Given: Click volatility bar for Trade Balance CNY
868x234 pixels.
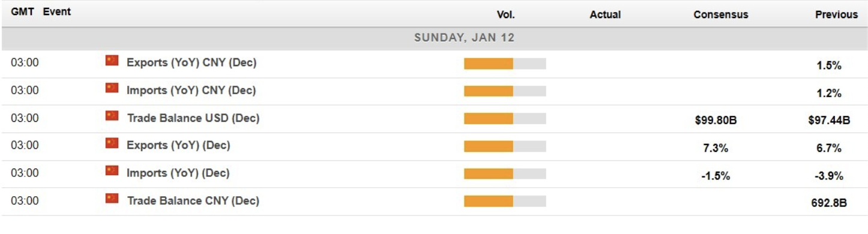Looking at the screenshot, I should tap(505, 202).
